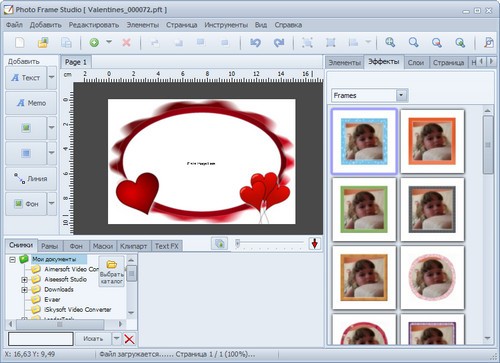
Task: Open the Инструменты menu
Action: point(226,25)
